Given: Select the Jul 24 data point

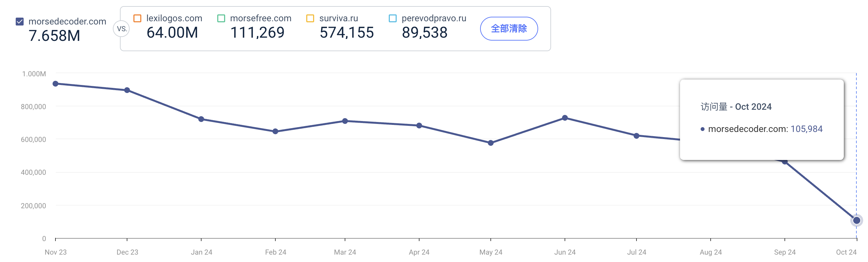Looking at the screenshot, I should [x=636, y=136].
